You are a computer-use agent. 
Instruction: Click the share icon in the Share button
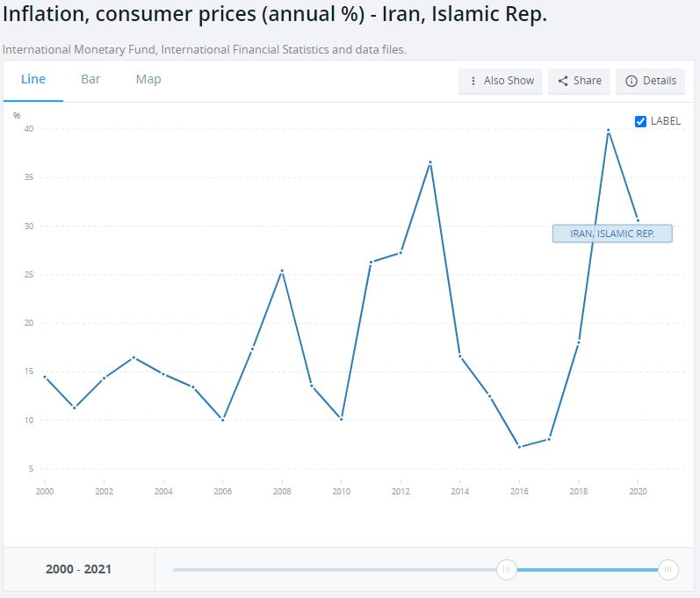tap(564, 81)
